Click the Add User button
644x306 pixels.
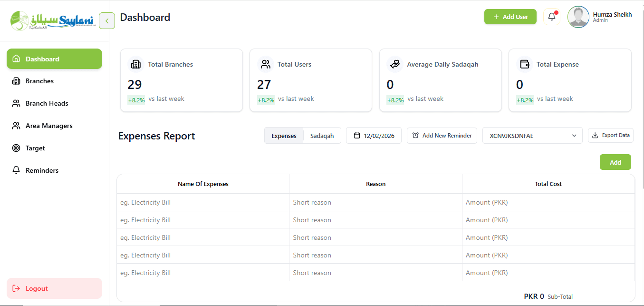[x=510, y=16]
